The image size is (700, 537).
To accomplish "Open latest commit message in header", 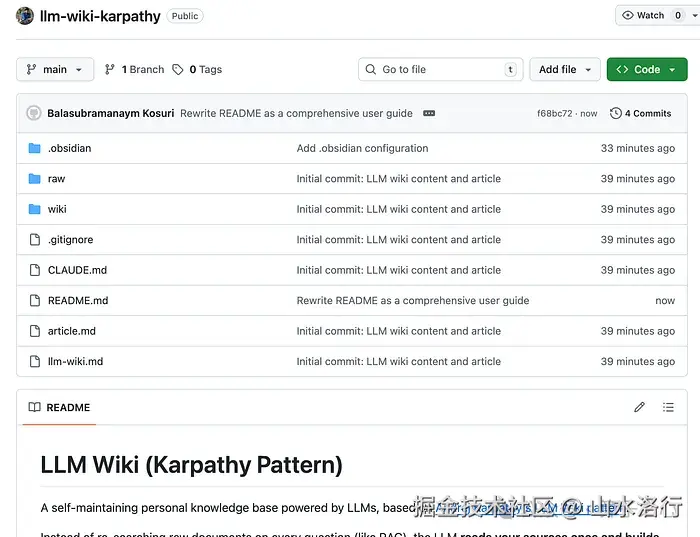I will click(x=296, y=113).
